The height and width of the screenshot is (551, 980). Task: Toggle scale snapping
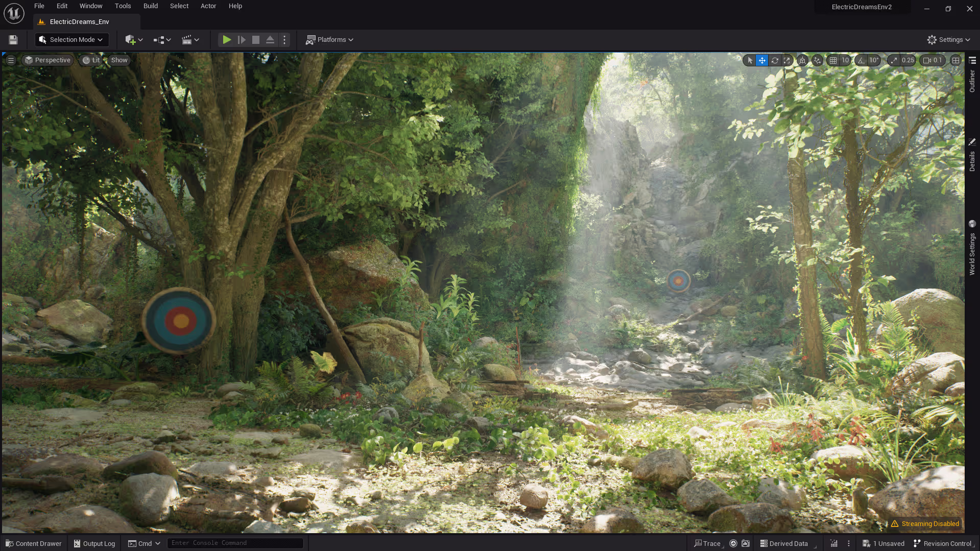[x=893, y=60]
